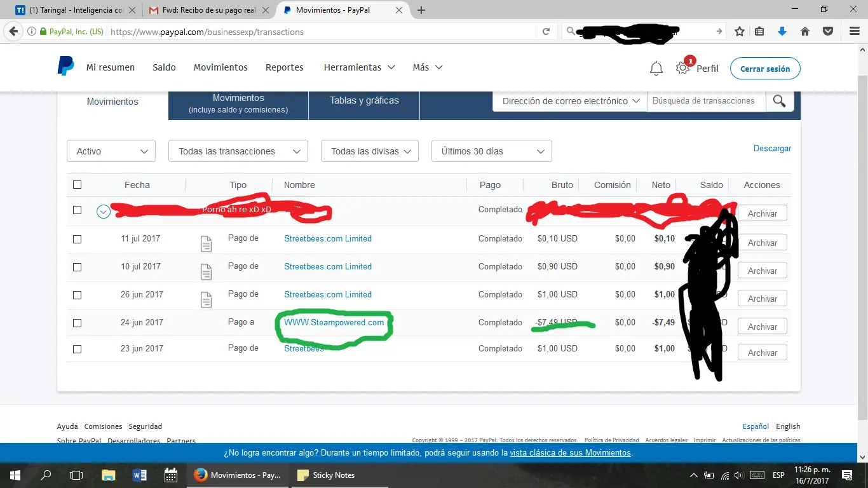The height and width of the screenshot is (488, 868).
Task: Open Dirección de correo electrónico search dropdown
Action: pyautogui.click(x=570, y=101)
